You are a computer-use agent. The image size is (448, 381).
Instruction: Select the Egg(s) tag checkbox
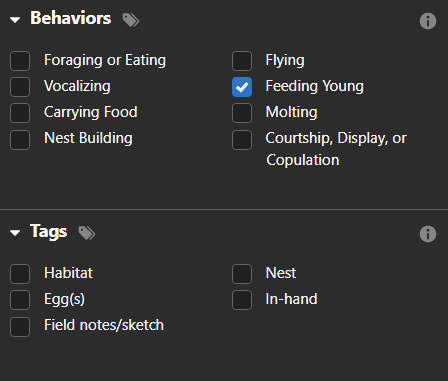tap(20, 300)
